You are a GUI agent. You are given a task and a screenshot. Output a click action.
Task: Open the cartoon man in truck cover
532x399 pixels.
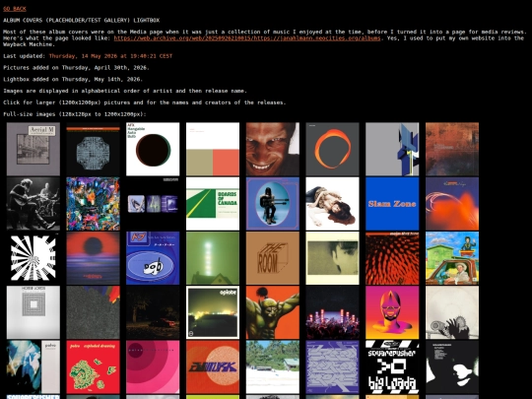(x=452, y=258)
